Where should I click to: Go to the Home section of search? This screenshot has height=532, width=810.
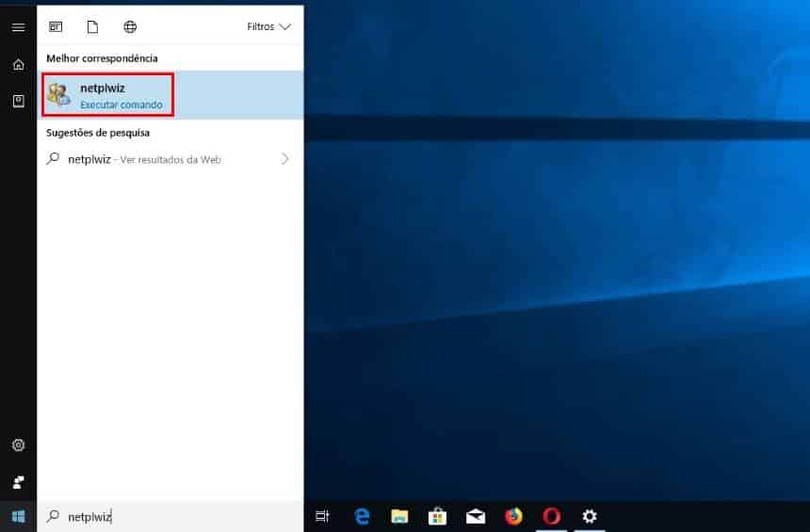[x=18, y=65]
